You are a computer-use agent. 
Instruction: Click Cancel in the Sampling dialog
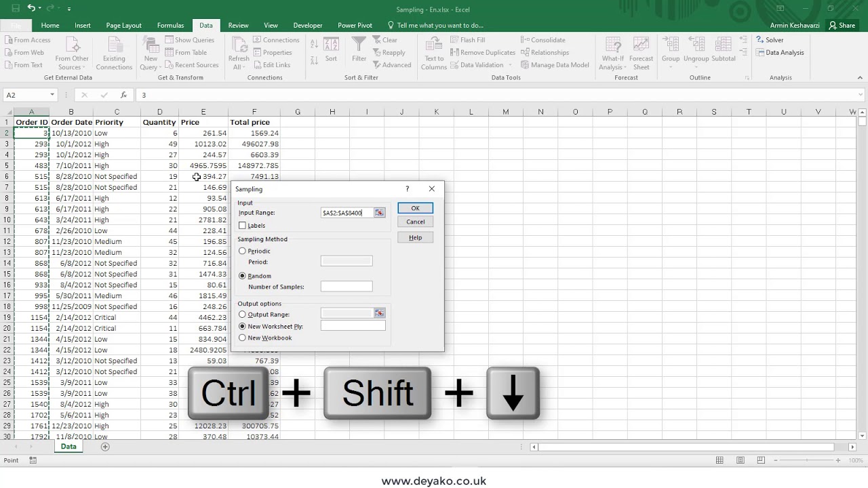(415, 222)
